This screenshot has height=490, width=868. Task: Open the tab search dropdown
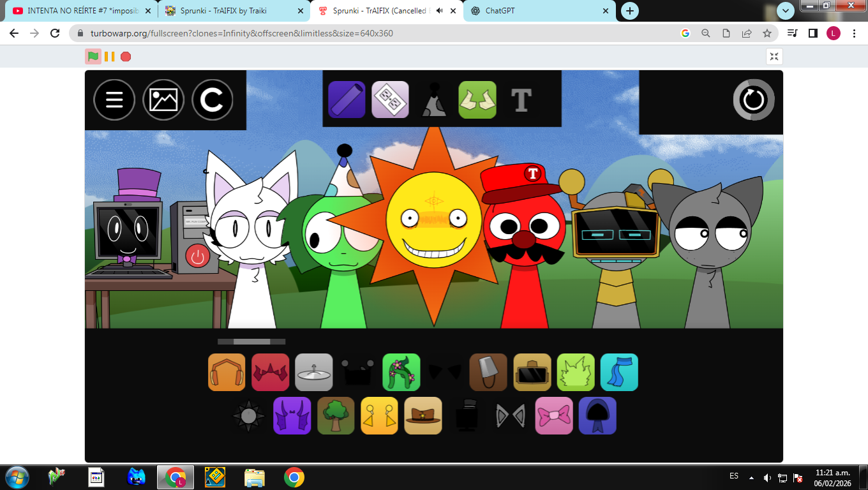[786, 11]
